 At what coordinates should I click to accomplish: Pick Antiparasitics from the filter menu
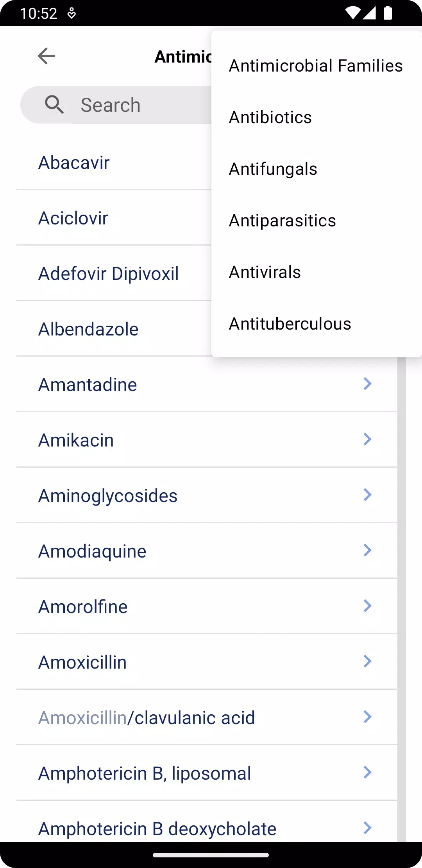tap(316, 221)
